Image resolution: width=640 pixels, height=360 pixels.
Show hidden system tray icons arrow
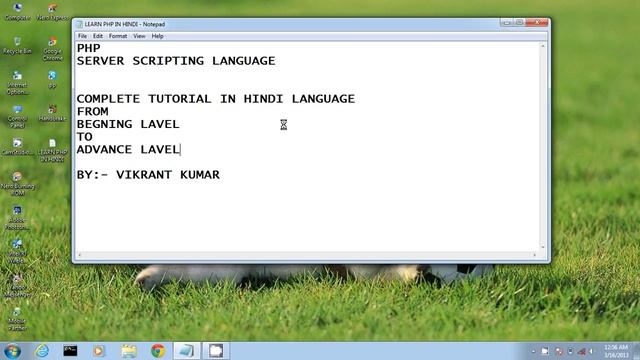[533, 351]
